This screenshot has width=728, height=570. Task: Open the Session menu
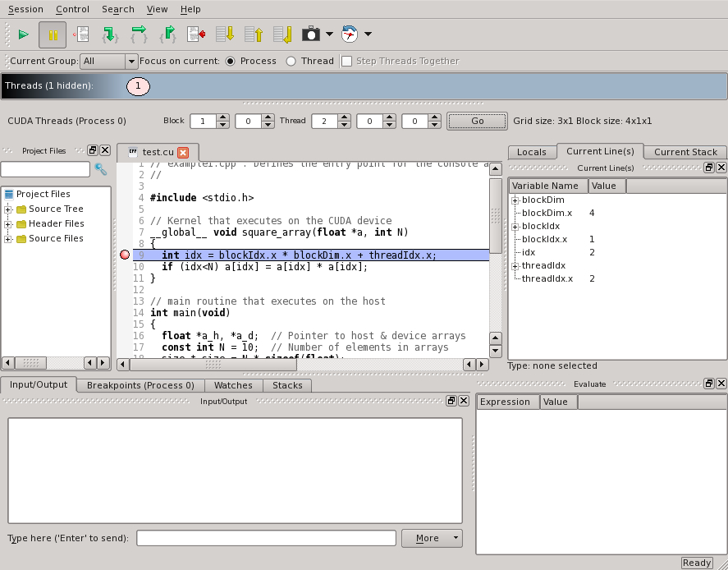click(25, 9)
